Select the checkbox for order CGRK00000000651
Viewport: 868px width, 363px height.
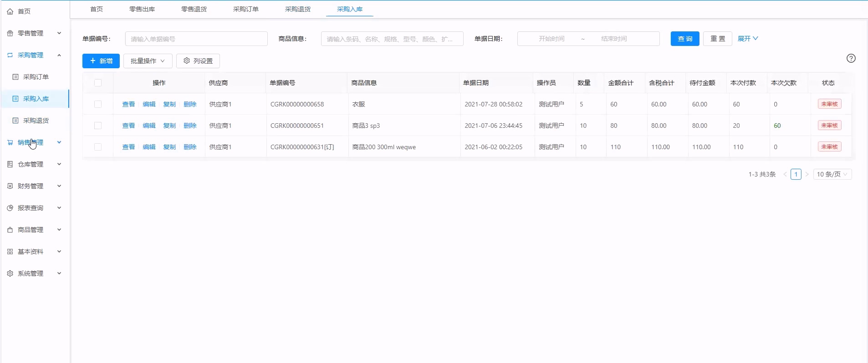(x=98, y=126)
